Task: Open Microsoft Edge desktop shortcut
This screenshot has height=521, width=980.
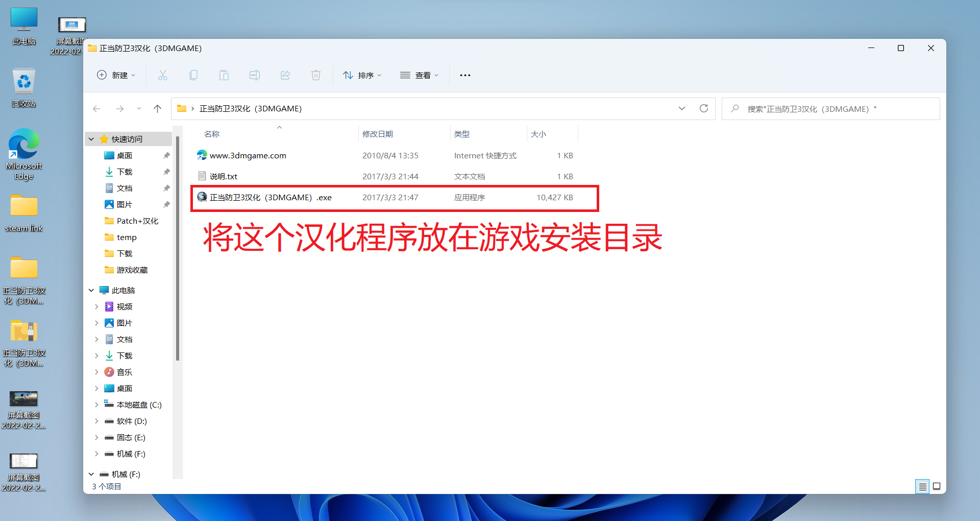Action: click(x=24, y=154)
